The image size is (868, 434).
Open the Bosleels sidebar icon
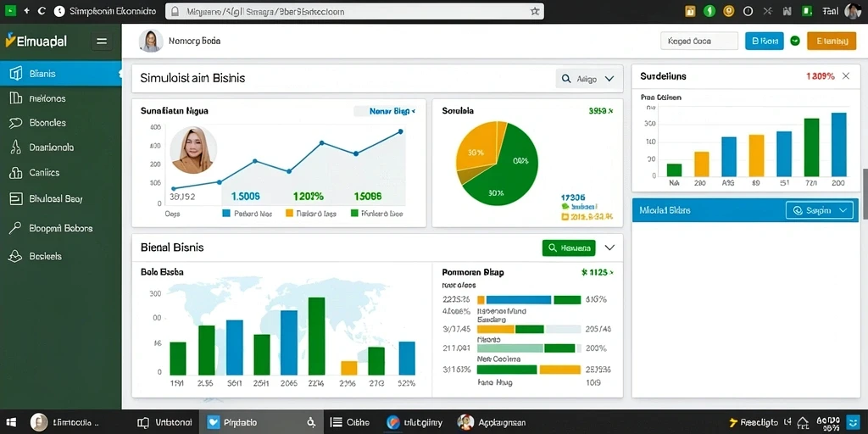pos(15,256)
